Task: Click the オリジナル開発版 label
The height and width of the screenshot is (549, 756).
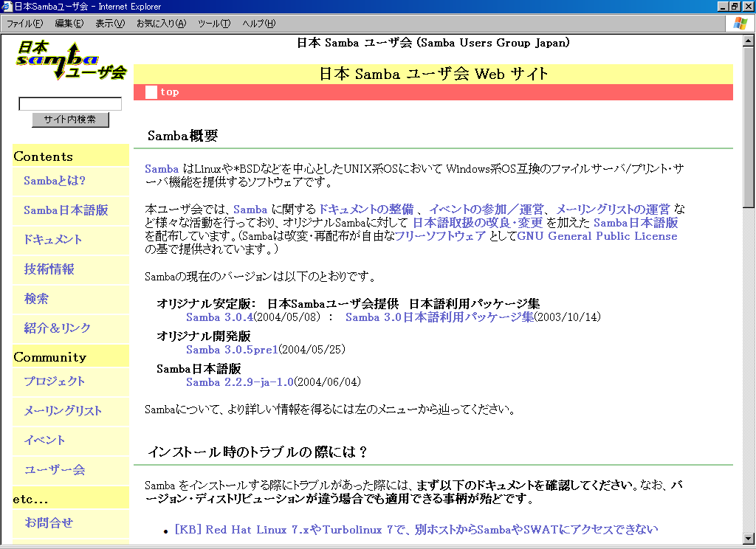Action: (204, 336)
